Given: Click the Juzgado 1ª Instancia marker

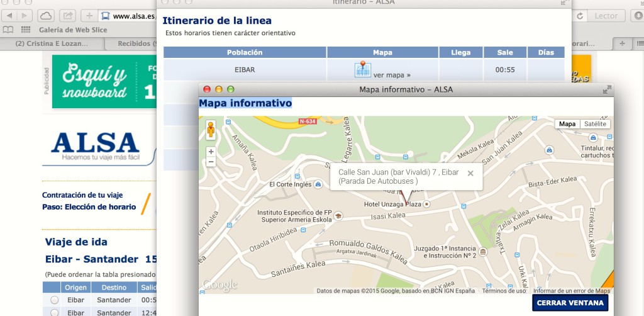Looking at the screenshot, I should pos(483,252).
